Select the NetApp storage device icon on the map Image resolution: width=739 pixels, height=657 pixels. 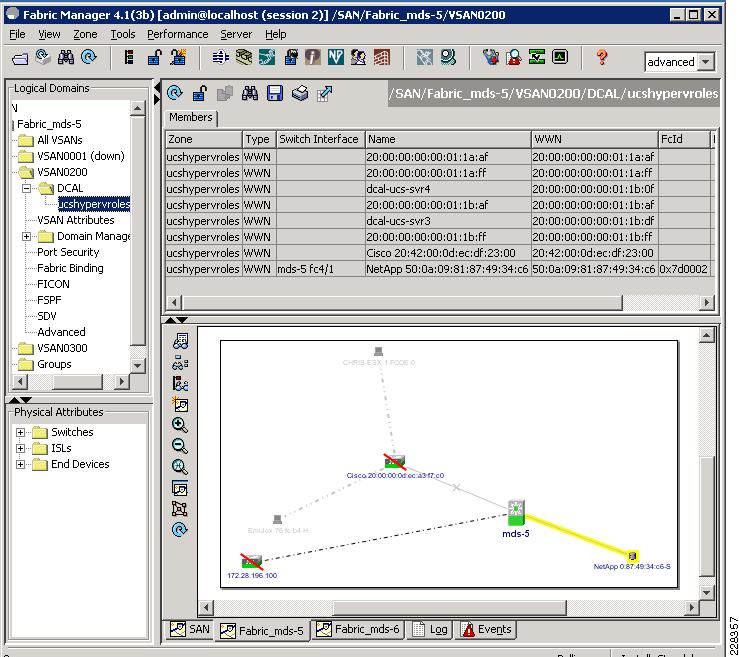(x=632, y=556)
